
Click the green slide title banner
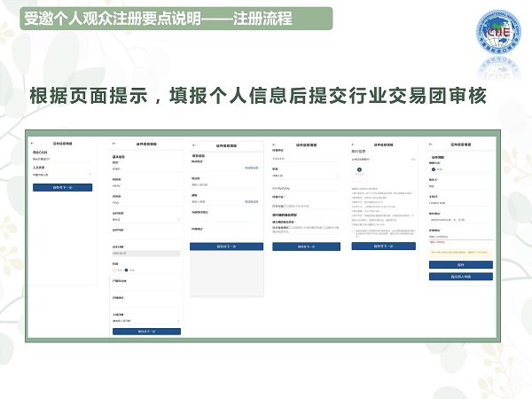167,19
